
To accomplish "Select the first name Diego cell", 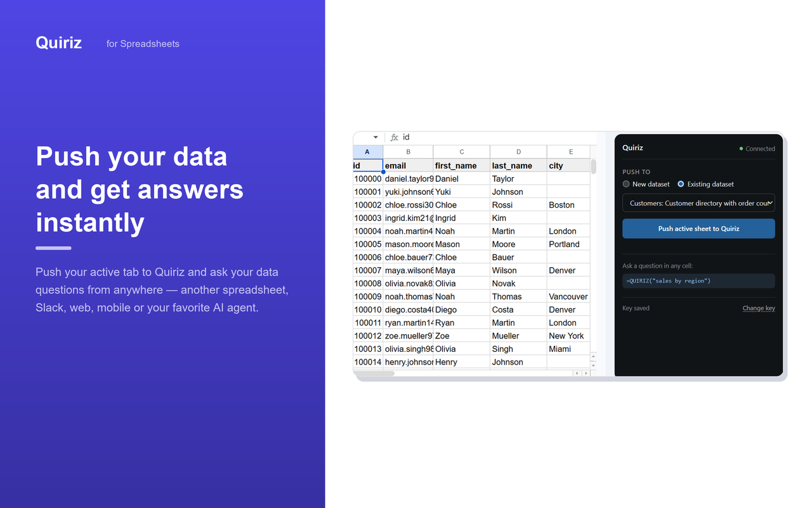I will click(x=462, y=310).
